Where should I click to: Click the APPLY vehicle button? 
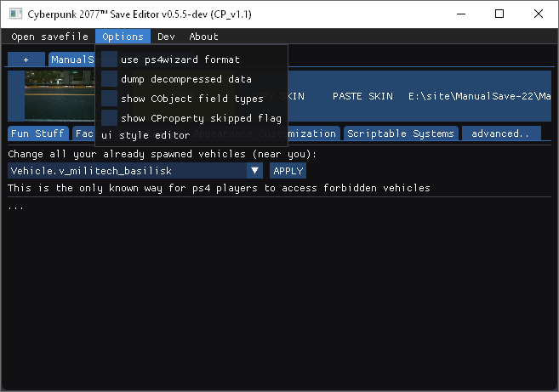click(x=288, y=171)
